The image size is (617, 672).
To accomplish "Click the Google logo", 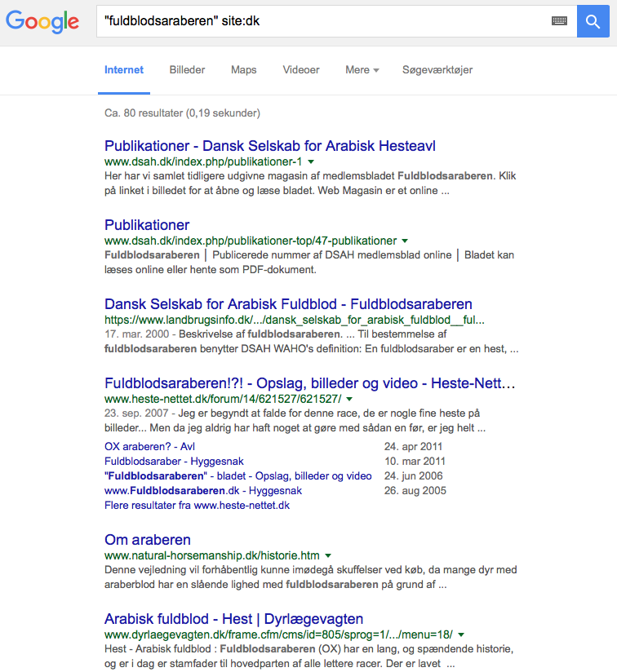I will (x=42, y=21).
